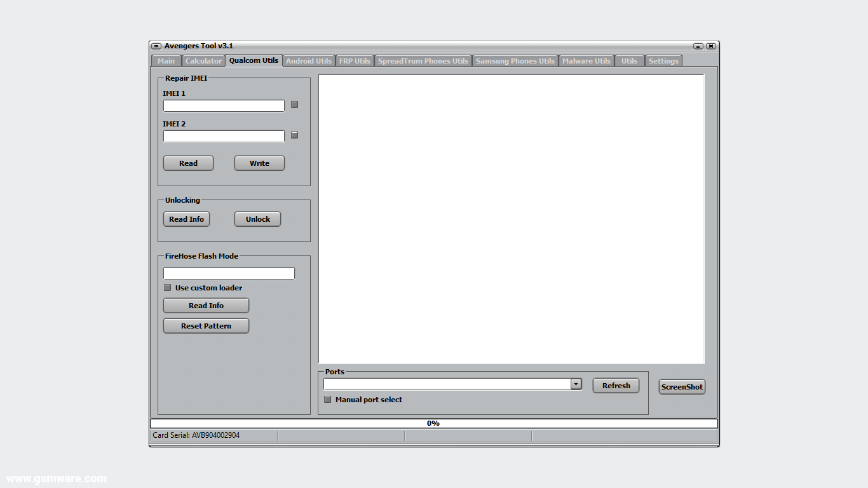Enable Manual port select
Image resolution: width=868 pixels, height=488 pixels.
click(327, 399)
